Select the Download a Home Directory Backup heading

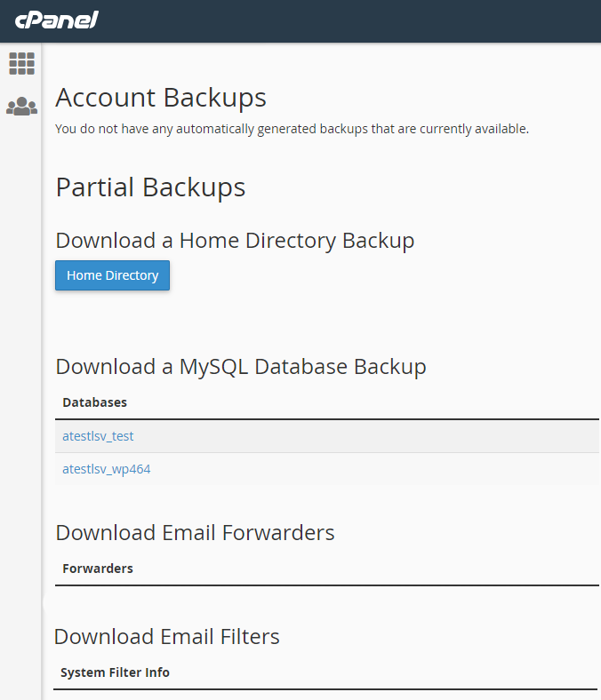(235, 240)
